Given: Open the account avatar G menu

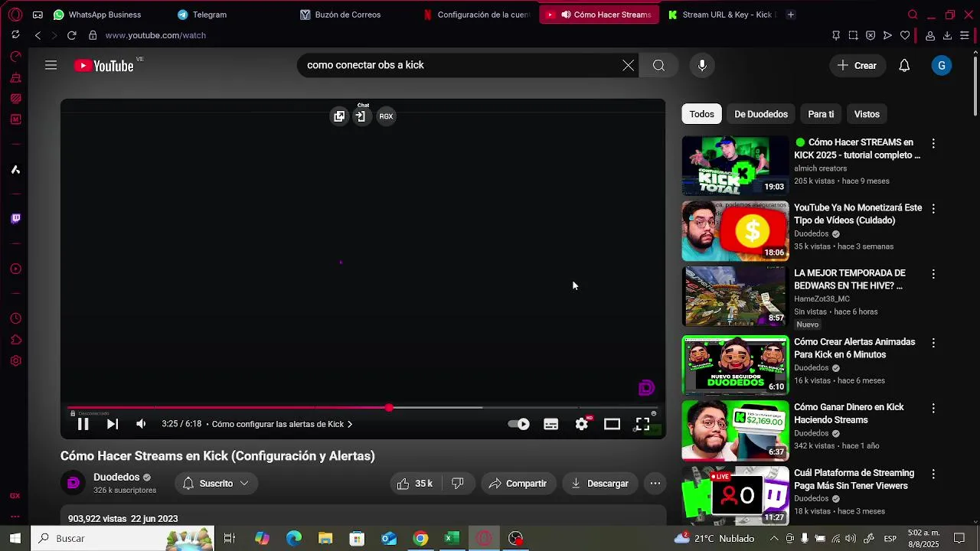Looking at the screenshot, I should click(942, 66).
